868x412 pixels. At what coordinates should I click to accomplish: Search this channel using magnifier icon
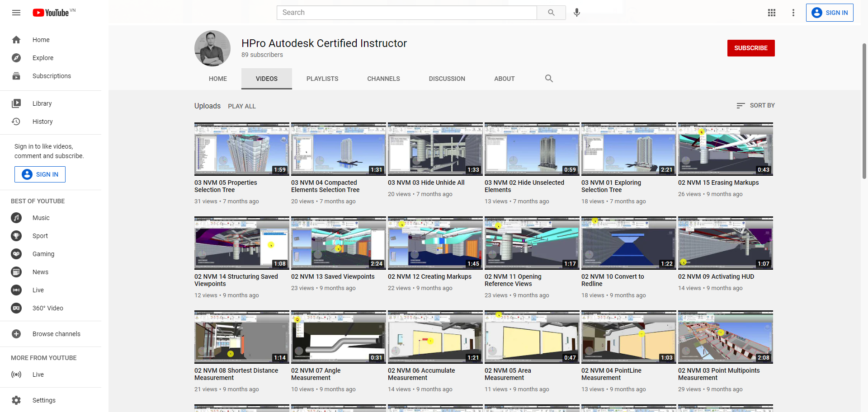click(549, 79)
